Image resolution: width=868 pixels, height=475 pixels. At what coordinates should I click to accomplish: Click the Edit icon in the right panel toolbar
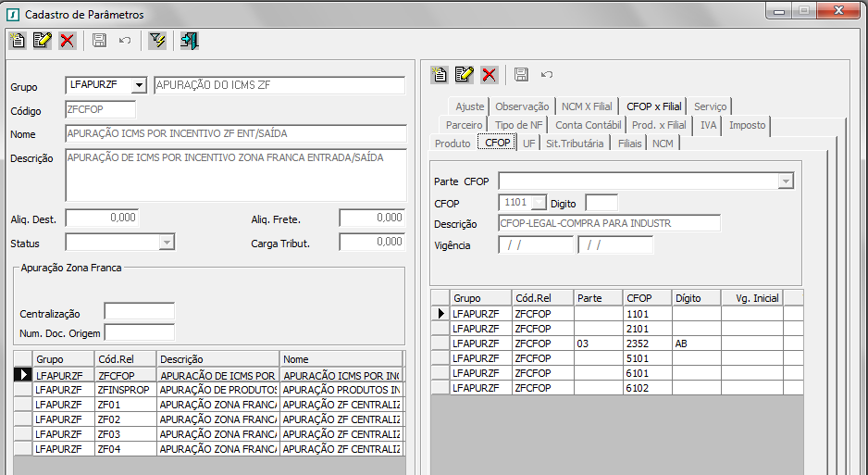(465, 74)
